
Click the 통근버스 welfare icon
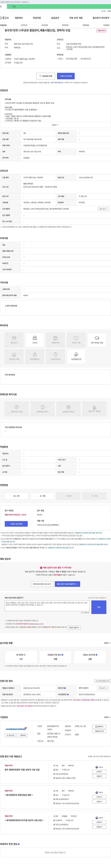(x=14, y=340)
